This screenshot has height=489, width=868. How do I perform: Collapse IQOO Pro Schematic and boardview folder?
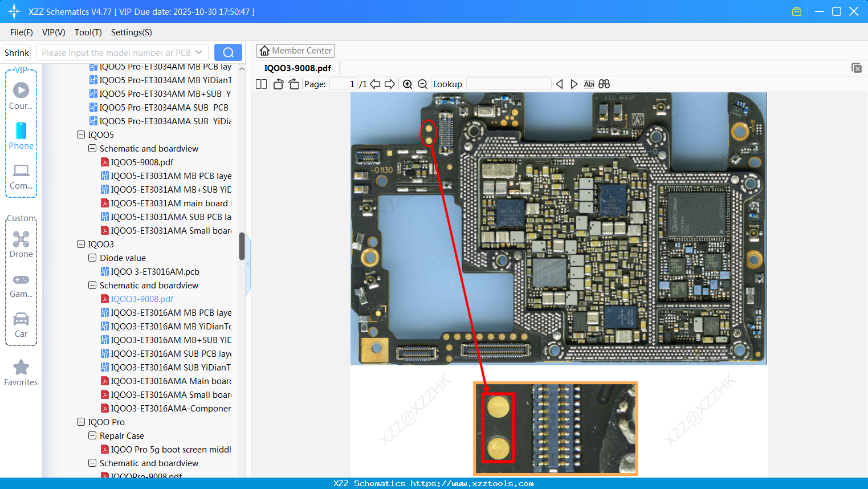[92, 463]
